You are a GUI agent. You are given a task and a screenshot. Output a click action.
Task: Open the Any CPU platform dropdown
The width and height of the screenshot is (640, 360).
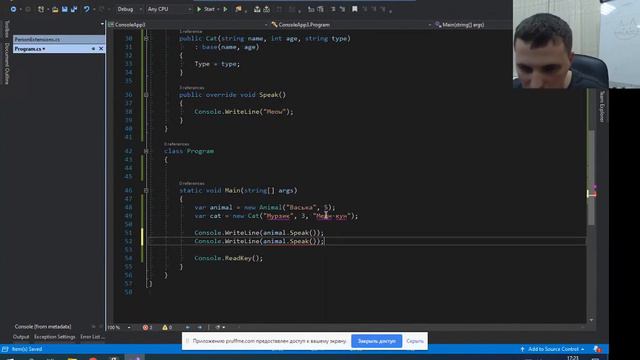[169, 9]
